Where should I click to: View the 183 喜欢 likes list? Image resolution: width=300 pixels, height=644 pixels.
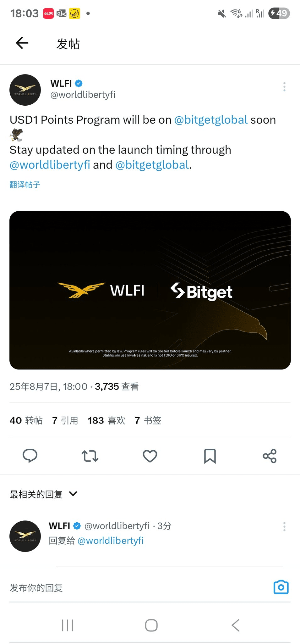click(x=106, y=420)
